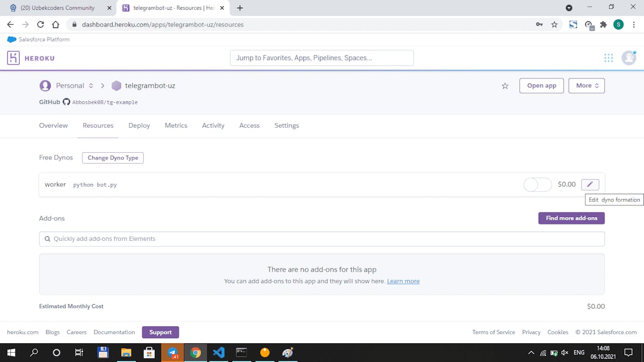644x362 pixels.
Task: Click the Chrome address bar URL
Action: (163, 24)
